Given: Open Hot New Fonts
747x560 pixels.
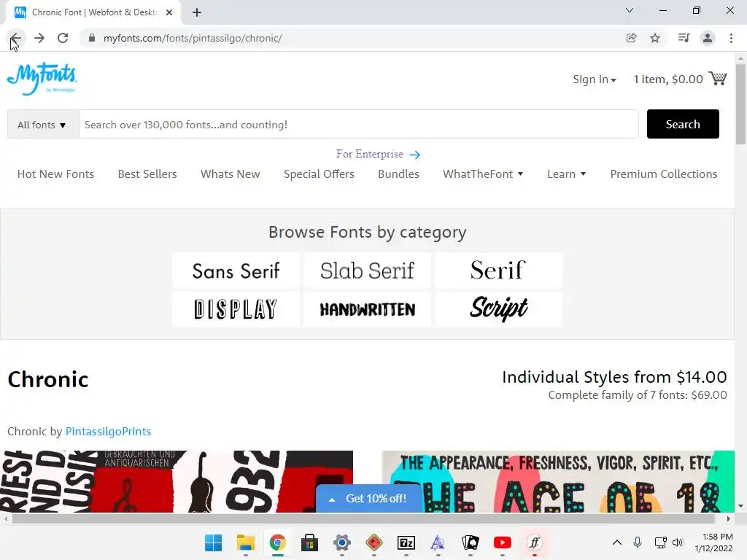Looking at the screenshot, I should point(55,174).
